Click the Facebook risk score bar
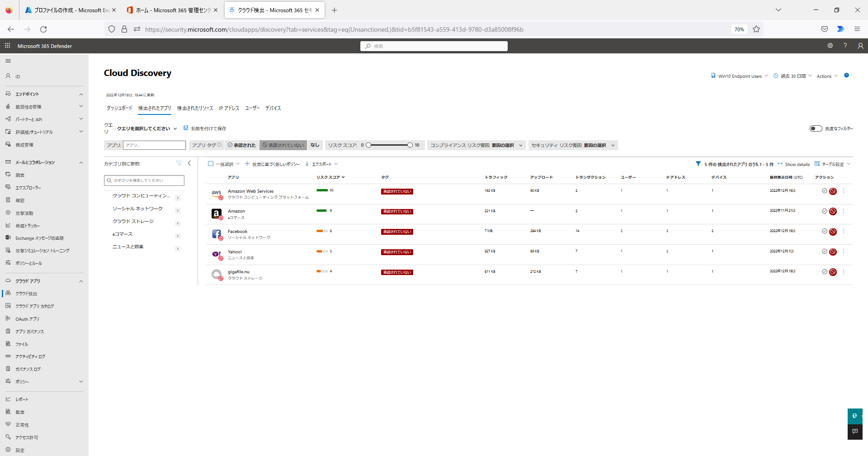 [x=322, y=231]
